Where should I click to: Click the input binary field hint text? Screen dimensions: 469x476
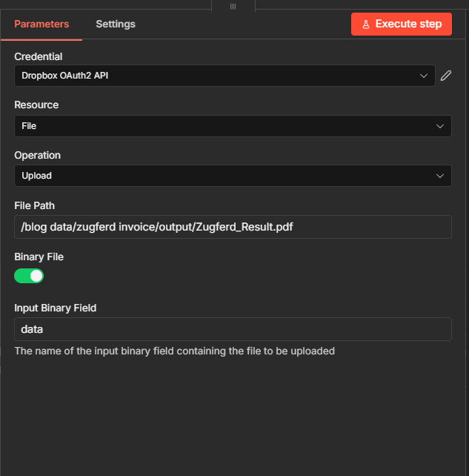174,351
